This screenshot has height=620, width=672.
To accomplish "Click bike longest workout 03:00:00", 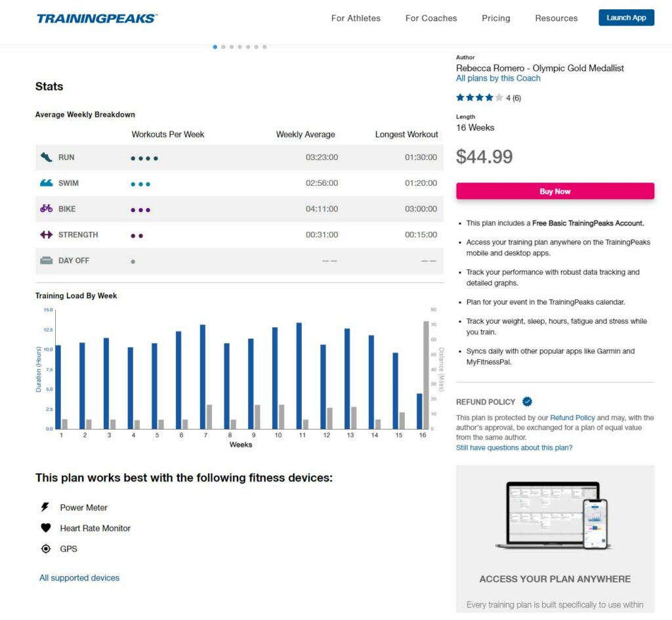I will pos(421,209).
